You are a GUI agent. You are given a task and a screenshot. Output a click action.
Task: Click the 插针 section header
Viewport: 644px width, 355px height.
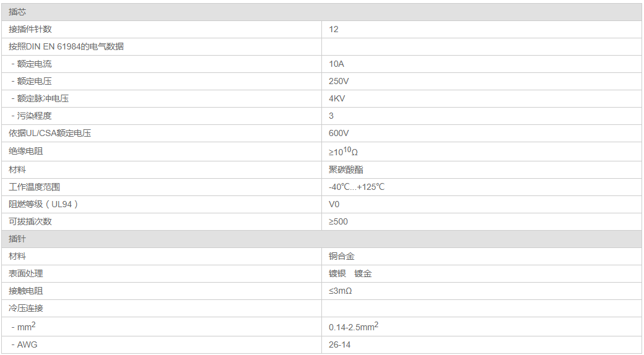[17, 239]
